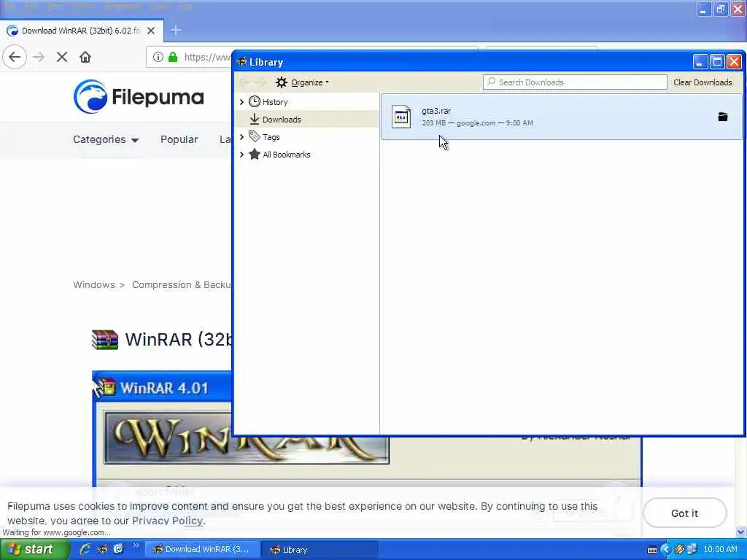The width and height of the screenshot is (747, 560).
Task: Click the Filepuma logo
Action: coord(139,97)
